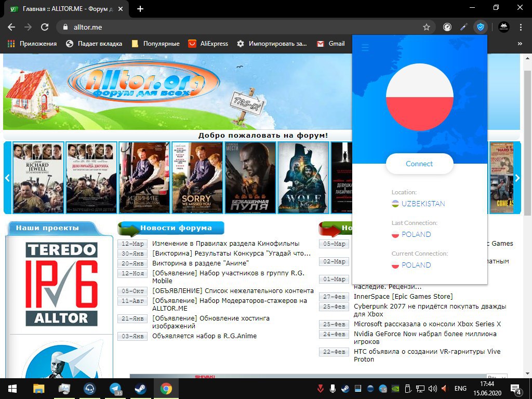Open Wolf movie poster
Screen dimensions: 532x399
click(x=303, y=178)
